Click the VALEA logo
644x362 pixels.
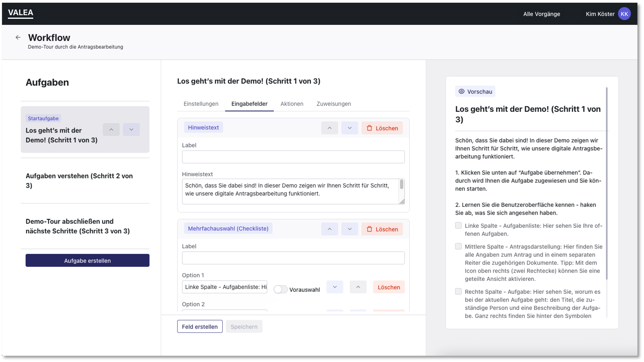(x=20, y=13)
